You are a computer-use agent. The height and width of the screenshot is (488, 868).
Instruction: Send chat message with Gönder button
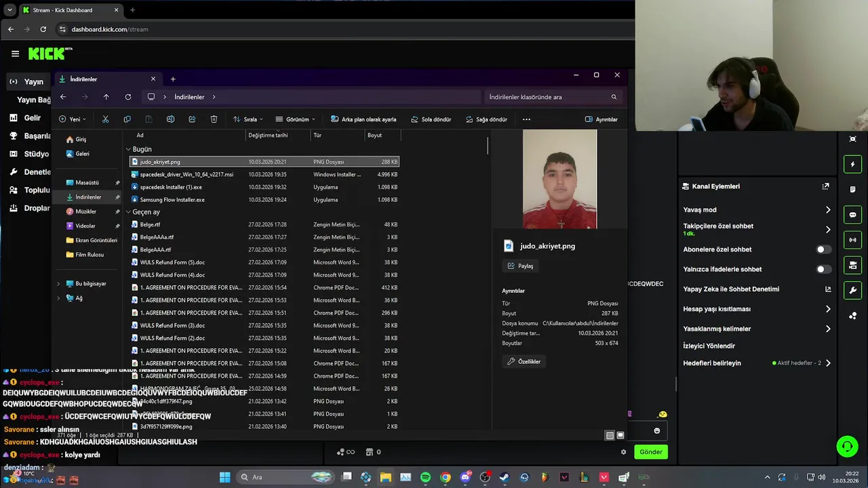pos(651,452)
